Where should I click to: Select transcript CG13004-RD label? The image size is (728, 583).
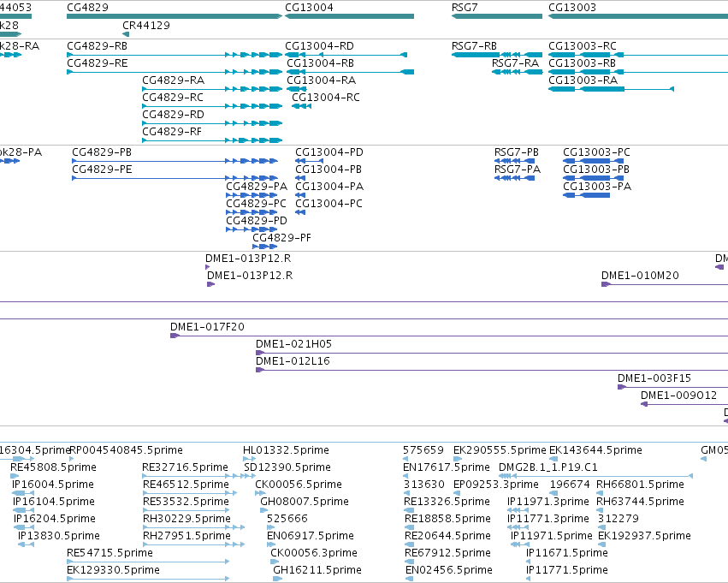[x=319, y=46]
